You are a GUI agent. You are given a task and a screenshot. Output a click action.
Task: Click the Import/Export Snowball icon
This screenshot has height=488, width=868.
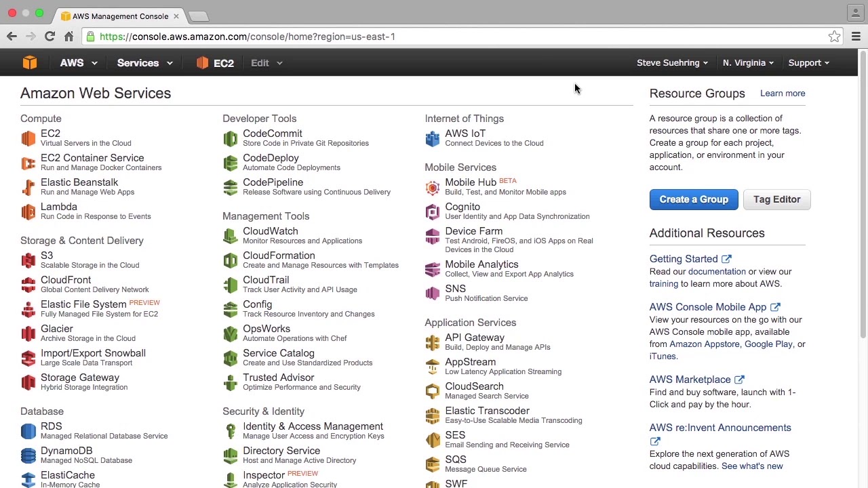[x=28, y=358]
